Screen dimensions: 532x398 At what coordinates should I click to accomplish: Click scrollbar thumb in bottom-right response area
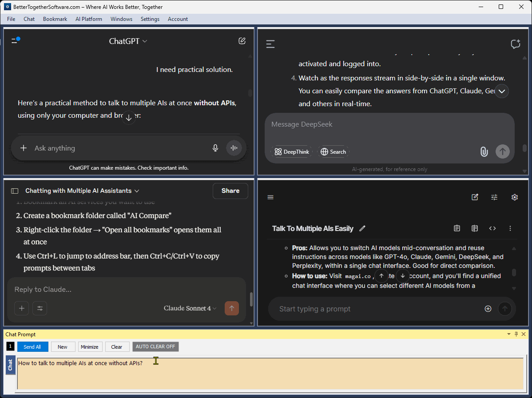pyautogui.click(x=514, y=272)
